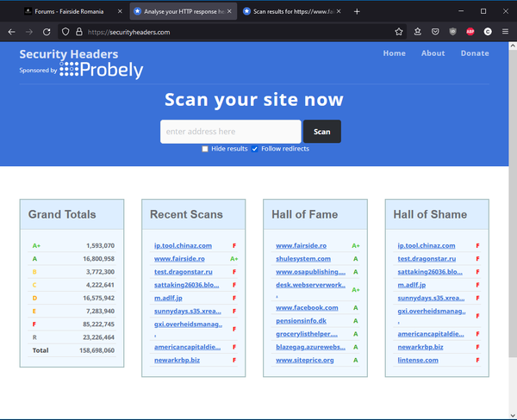
Task: Open grocerylisthelper.... link
Action: point(307,334)
